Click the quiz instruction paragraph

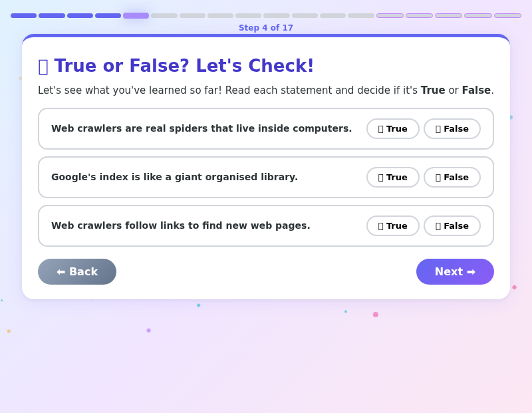pos(266,90)
